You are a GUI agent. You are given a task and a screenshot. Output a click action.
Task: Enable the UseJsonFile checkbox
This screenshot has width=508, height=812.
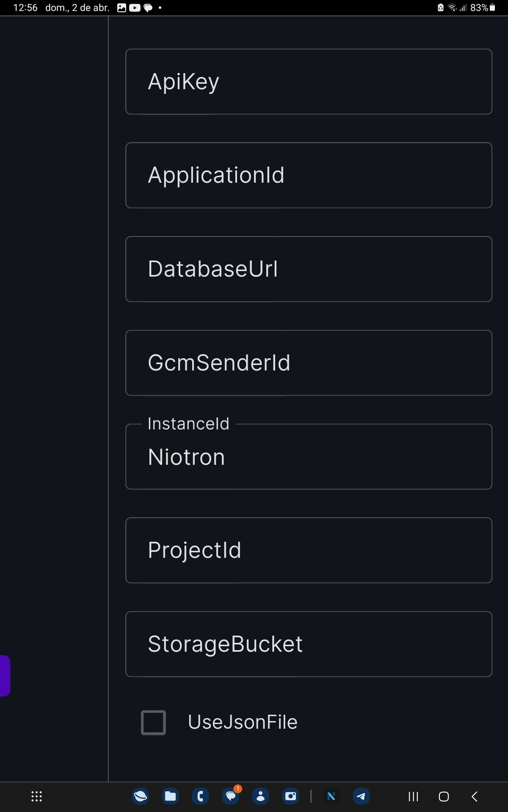(x=153, y=722)
